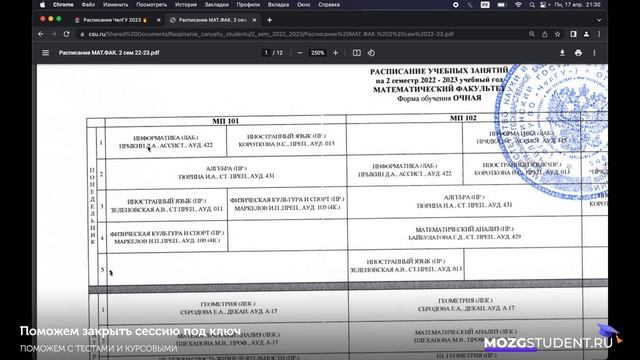Viewport: 640px width, 360px height.
Task: Click the date and time in menu bar
Action: click(578, 5)
